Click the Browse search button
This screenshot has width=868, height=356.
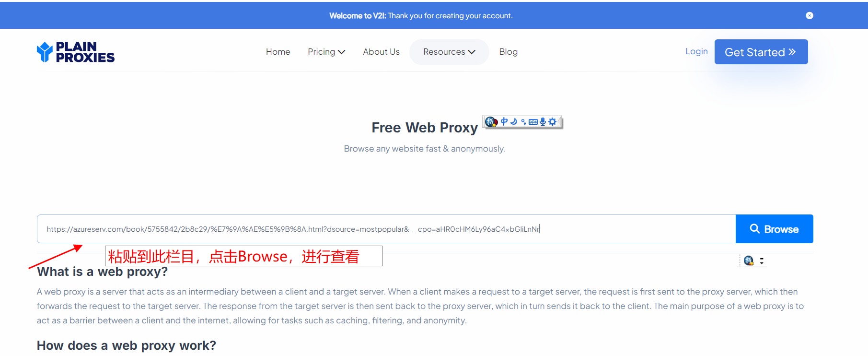coord(775,229)
